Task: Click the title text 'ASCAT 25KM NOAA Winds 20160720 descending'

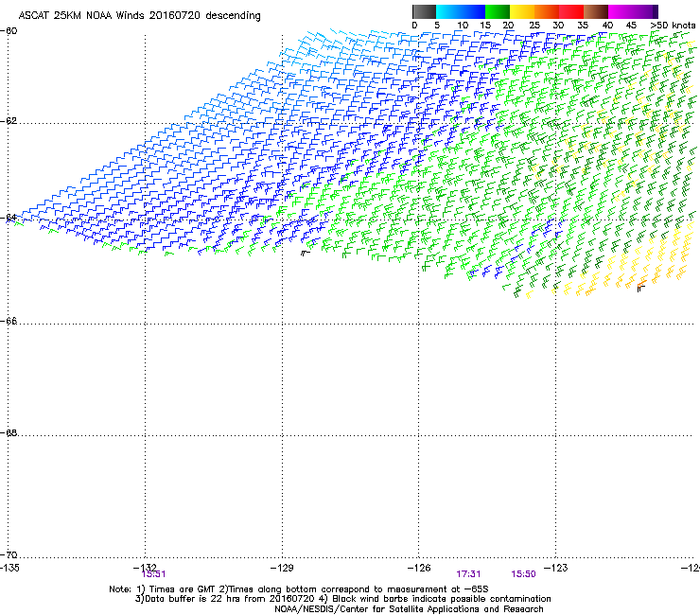Action: click(x=139, y=15)
